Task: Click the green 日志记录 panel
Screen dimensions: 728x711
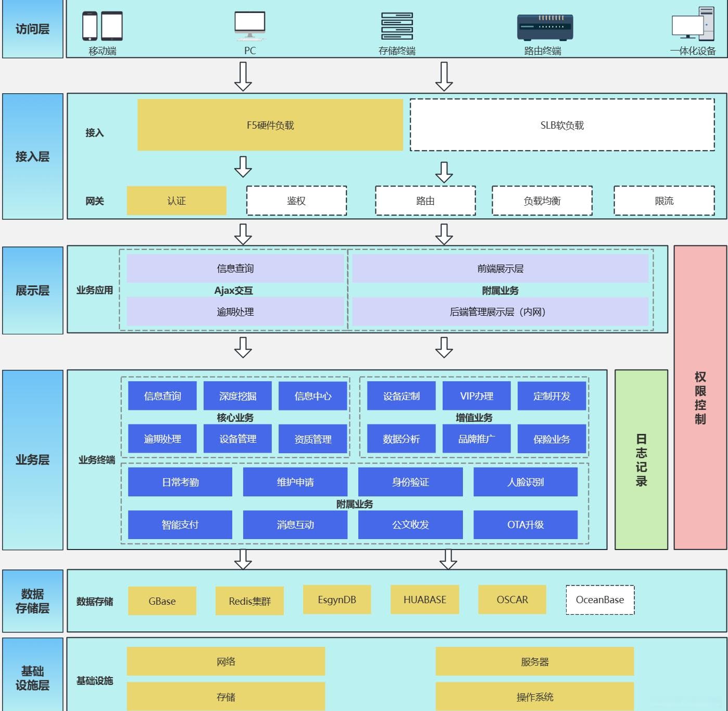Action: [642, 459]
